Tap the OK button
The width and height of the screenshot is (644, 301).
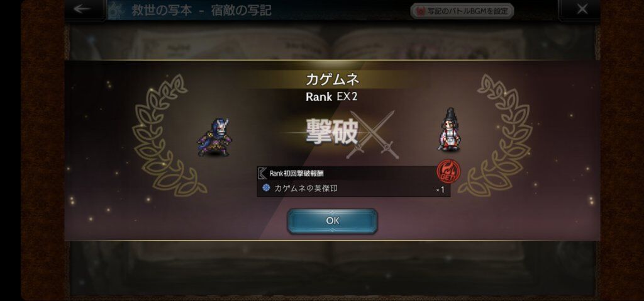point(332,221)
